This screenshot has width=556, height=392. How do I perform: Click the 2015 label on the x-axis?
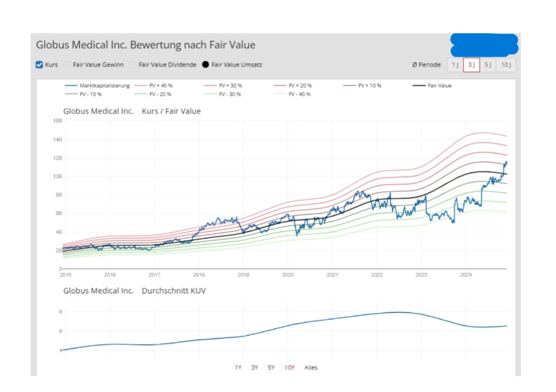[65, 275]
